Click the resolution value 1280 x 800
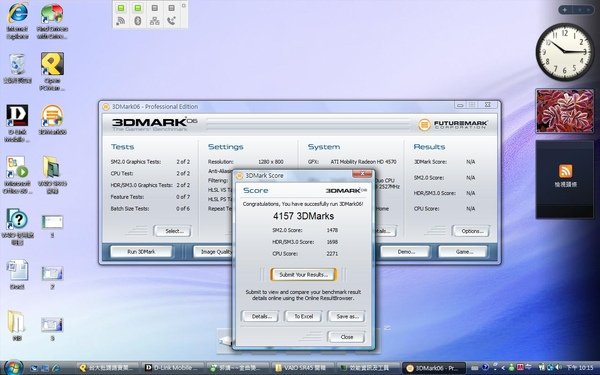Image resolution: width=600 pixels, height=375 pixels. 271,162
